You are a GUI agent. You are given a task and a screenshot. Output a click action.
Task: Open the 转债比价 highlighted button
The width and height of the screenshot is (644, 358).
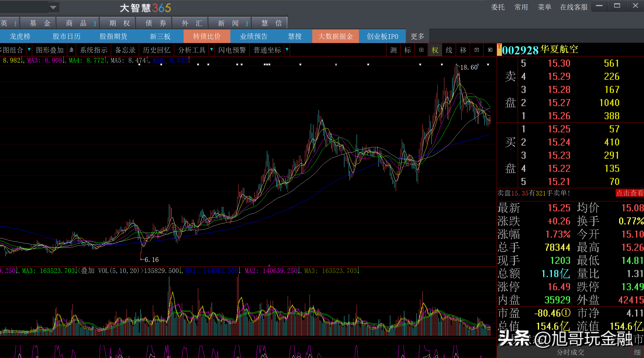[207, 36]
